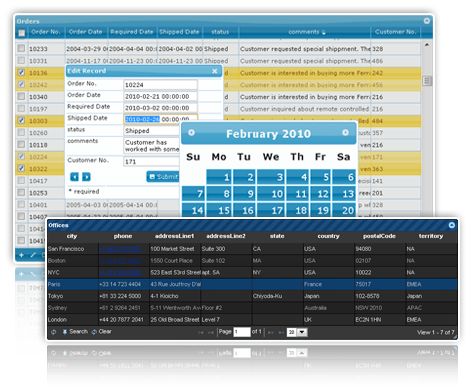Show next record in Edit Record
Image resolution: width=470 pixels, height=390 pixels.
(86, 177)
